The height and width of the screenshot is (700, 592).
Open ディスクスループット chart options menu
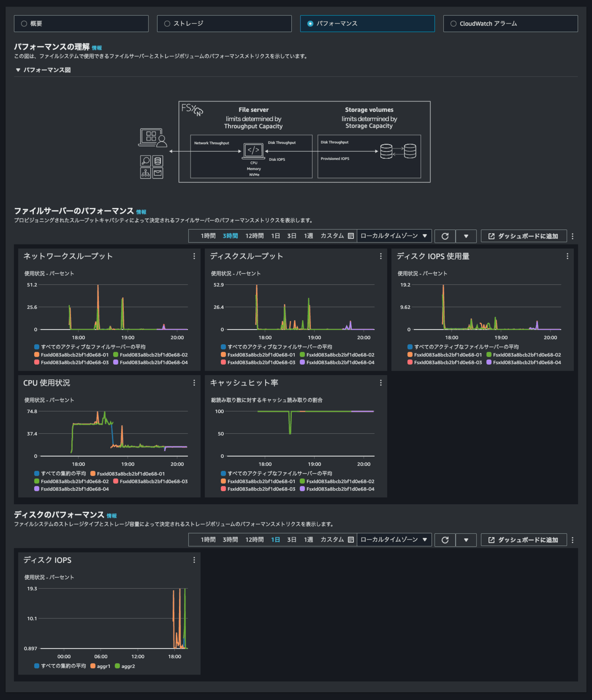381,256
